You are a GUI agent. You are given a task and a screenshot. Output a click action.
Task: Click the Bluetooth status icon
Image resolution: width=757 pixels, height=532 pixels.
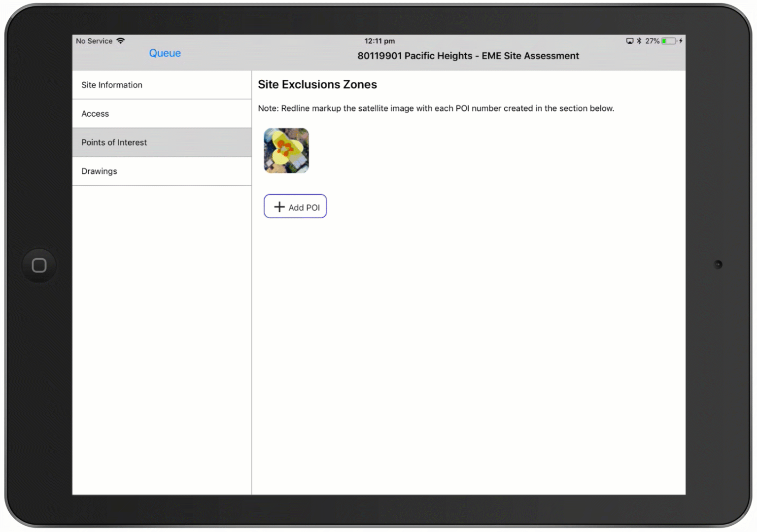tap(639, 41)
